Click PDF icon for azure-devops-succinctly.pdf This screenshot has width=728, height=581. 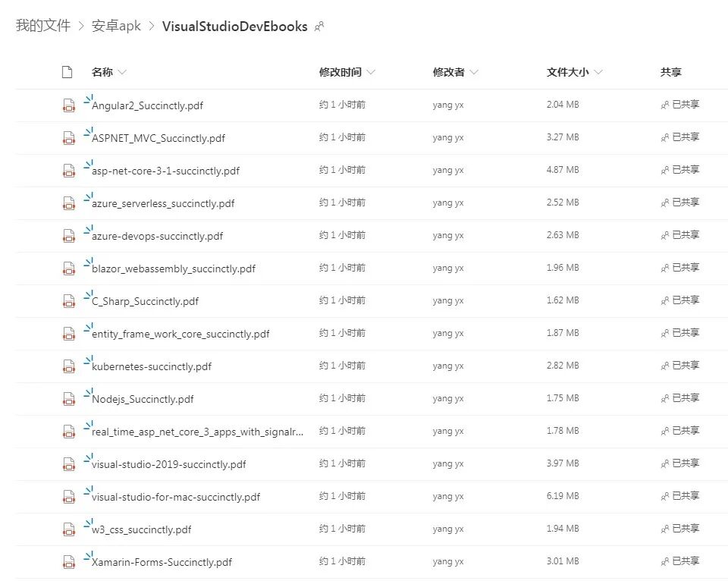pos(69,236)
